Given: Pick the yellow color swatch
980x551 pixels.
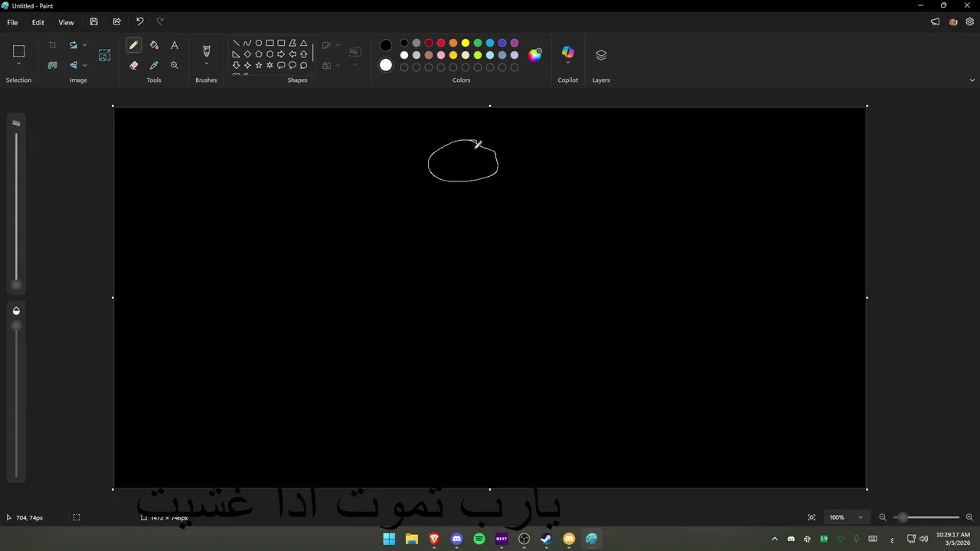Looking at the screenshot, I should [465, 43].
